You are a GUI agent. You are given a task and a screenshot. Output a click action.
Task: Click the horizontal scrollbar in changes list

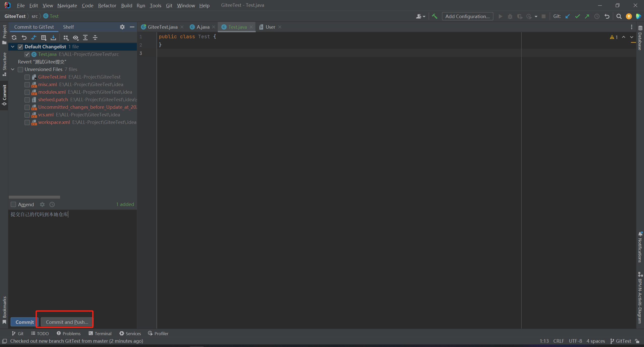pos(34,197)
